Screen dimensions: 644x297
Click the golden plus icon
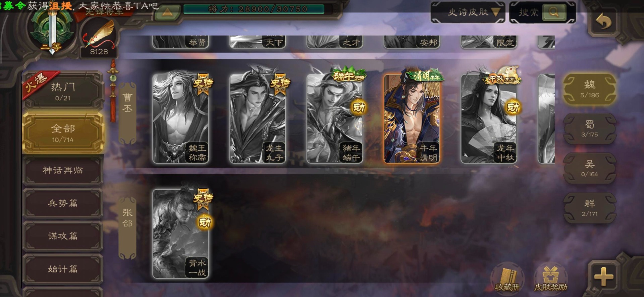[604, 277]
